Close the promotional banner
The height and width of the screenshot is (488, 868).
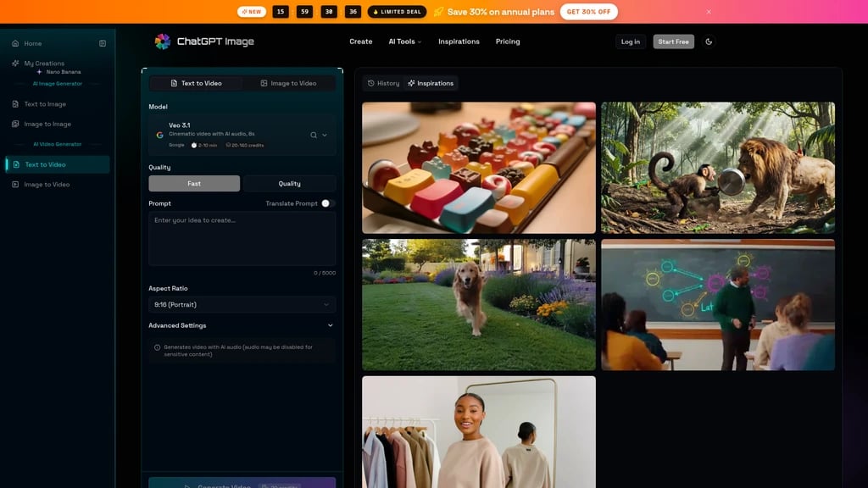click(709, 12)
